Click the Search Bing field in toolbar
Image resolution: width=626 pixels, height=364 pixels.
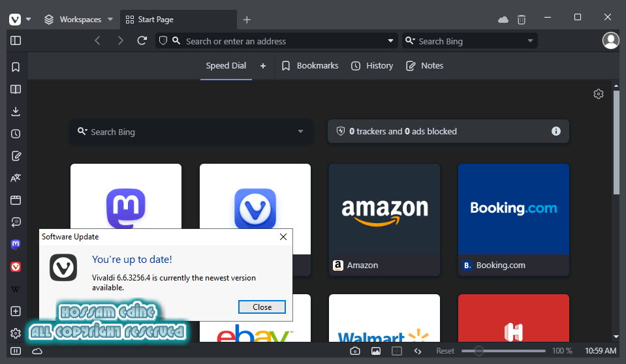(x=469, y=41)
